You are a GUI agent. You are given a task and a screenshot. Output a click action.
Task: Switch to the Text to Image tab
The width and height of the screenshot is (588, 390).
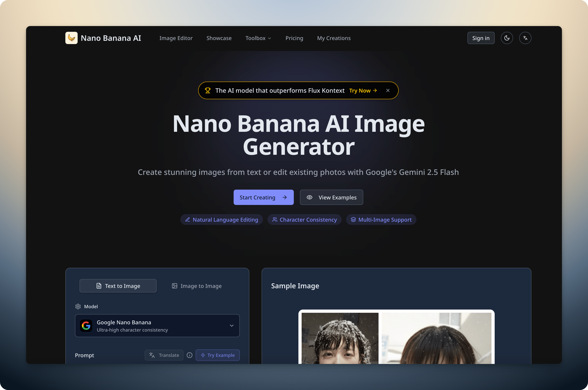click(x=118, y=286)
